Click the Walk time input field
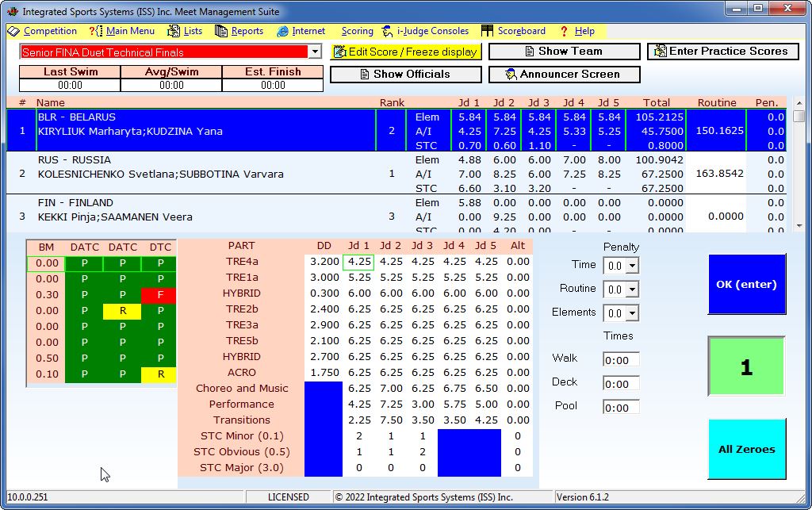This screenshot has height=510, width=812. (x=622, y=360)
